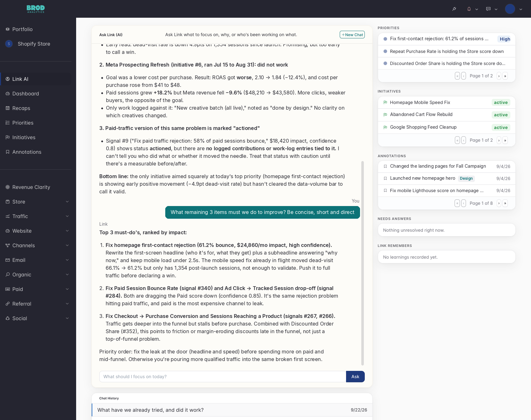Jump to last page of Initiatives
Screen dimensions: 531x420
click(505, 140)
